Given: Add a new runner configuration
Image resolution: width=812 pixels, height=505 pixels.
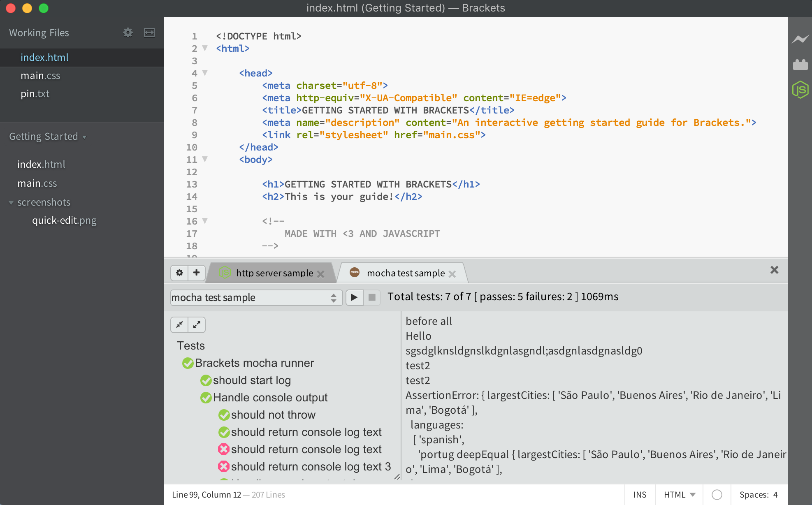Looking at the screenshot, I should [x=197, y=273].
